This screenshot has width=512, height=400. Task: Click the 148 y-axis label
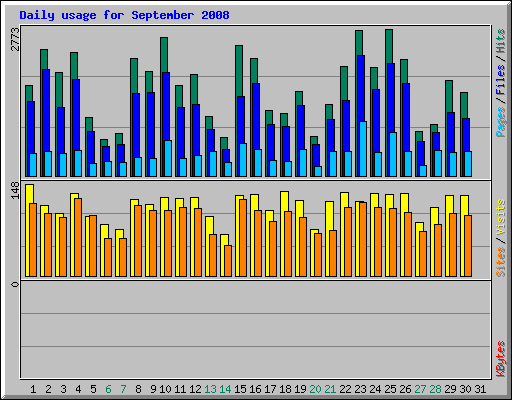(15, 191)
